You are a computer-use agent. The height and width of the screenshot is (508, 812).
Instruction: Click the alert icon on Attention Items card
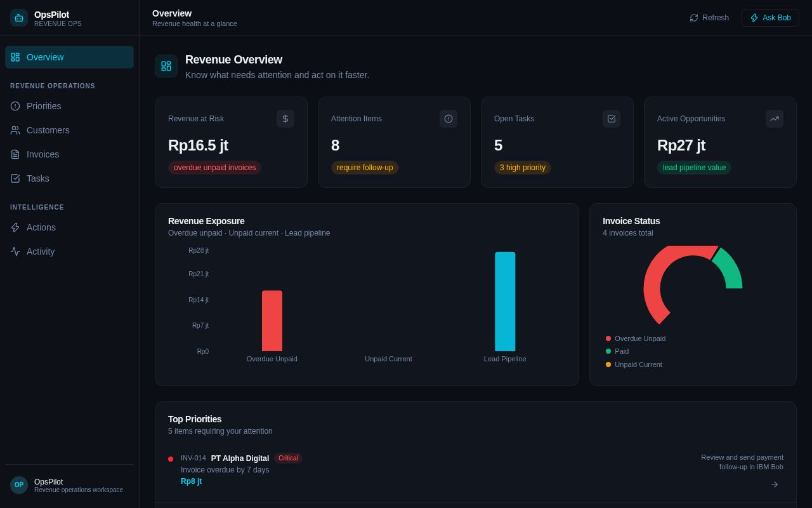pyautogui.click(x=449, y=119)
